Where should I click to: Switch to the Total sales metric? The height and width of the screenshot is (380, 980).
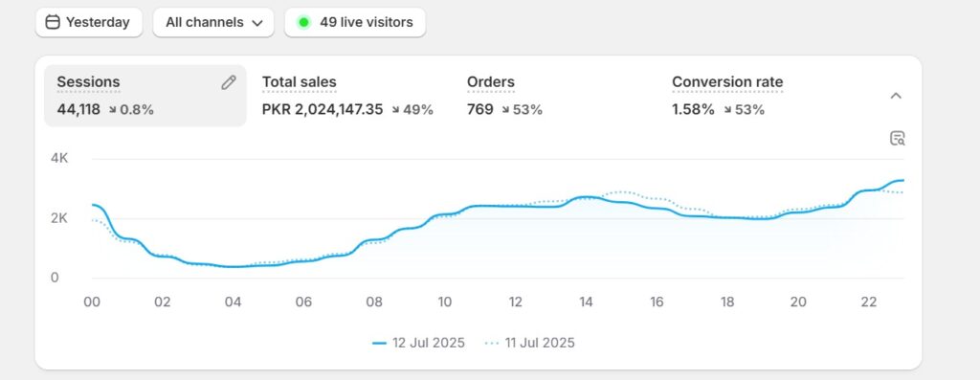pos(347,96)
